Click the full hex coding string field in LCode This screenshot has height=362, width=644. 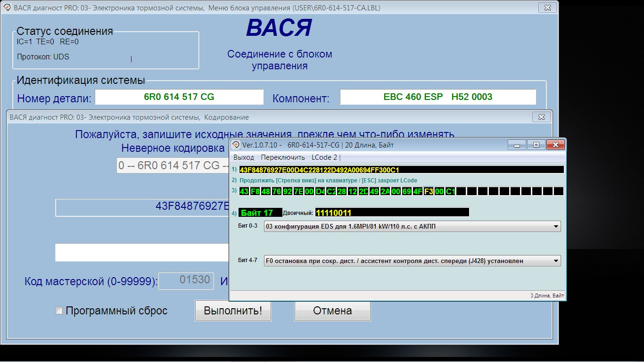[x=401, y=170]
